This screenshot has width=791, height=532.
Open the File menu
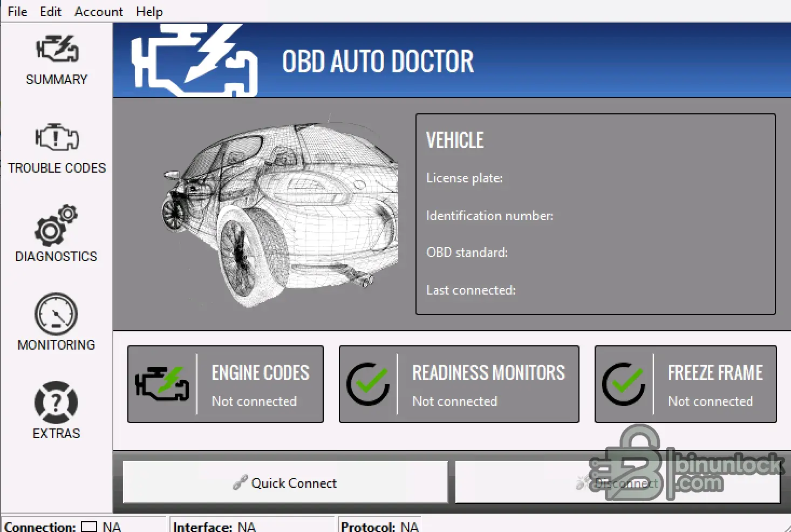pyautogui.click(x=17, y=11)
